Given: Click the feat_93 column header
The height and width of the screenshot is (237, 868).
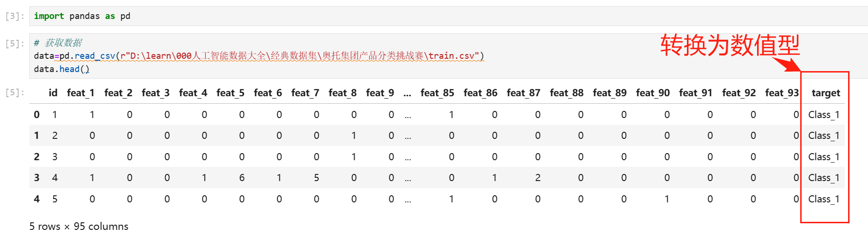Looking at the screenshot, I should click(782, 93).
